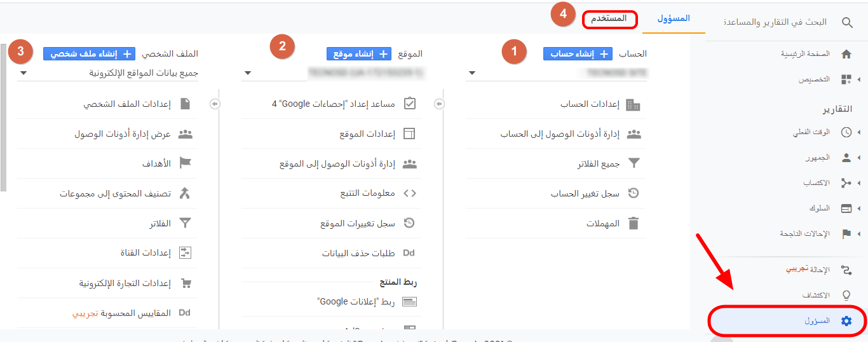Open طلبات حذف البيانات Dd icon
Screen dimensions: 868x342
click(409, 253)
